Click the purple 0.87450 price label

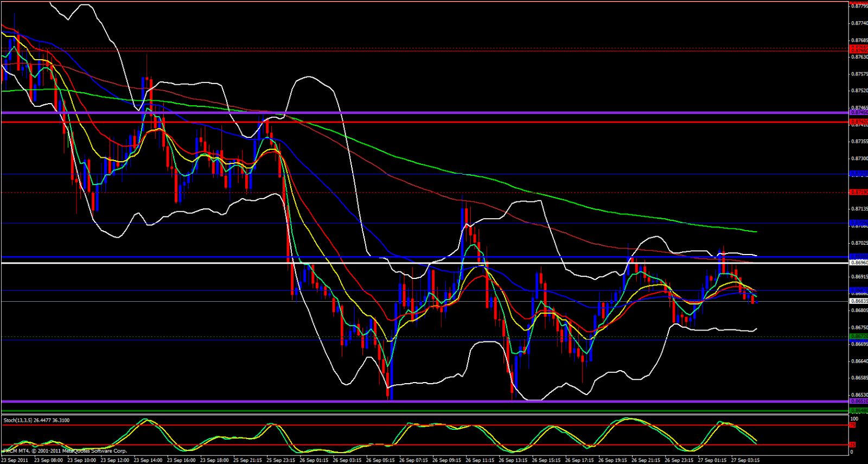(x=859, y=112)
